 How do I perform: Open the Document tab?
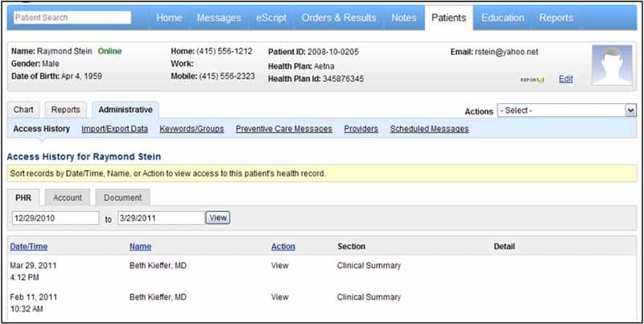(122, 197)
